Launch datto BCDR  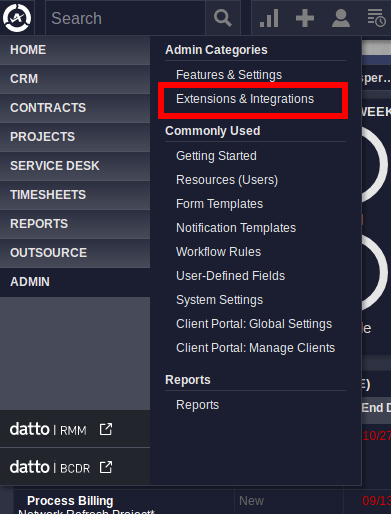pos(75,467)
